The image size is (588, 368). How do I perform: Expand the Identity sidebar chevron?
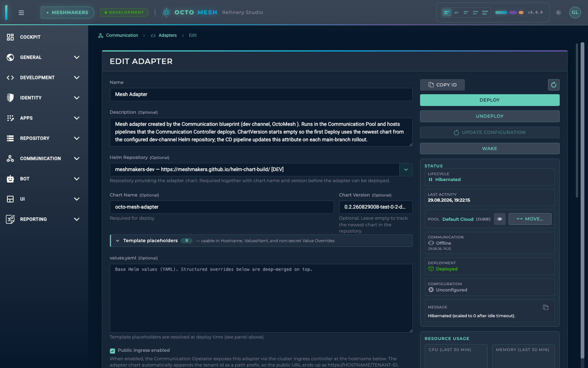tap(76, 98)
